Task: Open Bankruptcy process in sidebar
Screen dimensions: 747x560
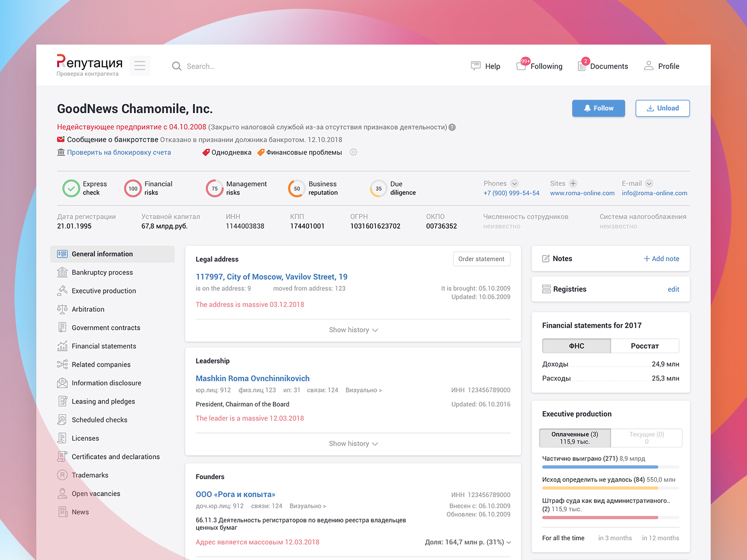Action: 113,272
